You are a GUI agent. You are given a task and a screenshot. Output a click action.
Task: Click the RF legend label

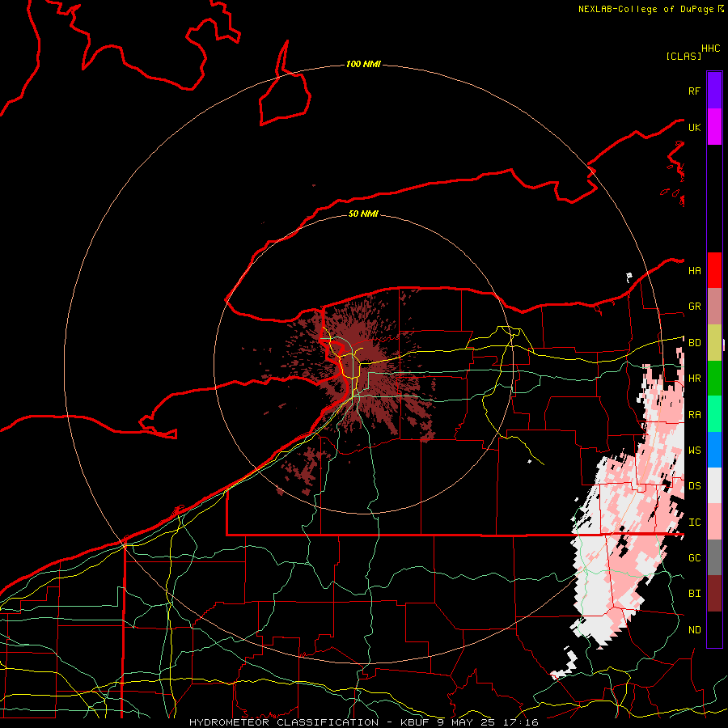(x=694, y=91)
